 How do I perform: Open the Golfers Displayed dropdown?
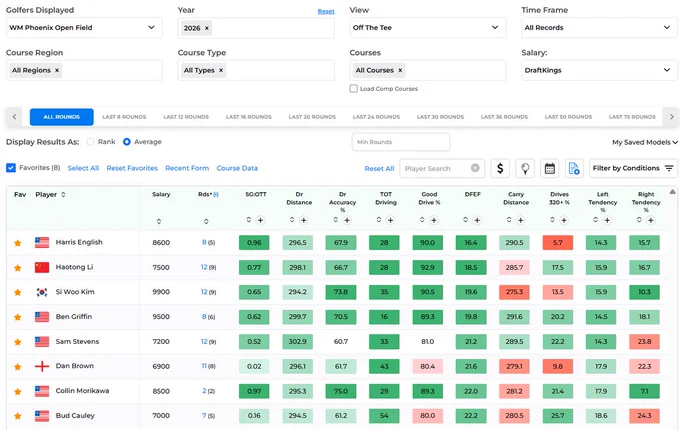pyautogui.click(x=84, y=28)
